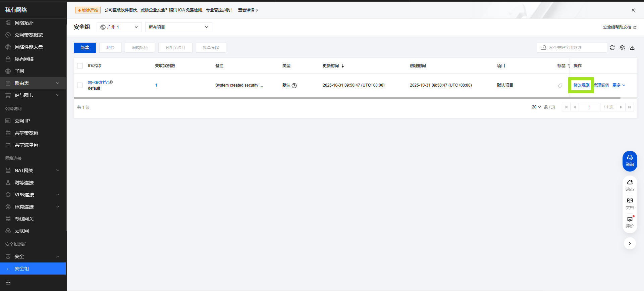The image size is (644, 291).
Task: Go to next page of results
Action: pyautogui.click(x=621, y=107)
